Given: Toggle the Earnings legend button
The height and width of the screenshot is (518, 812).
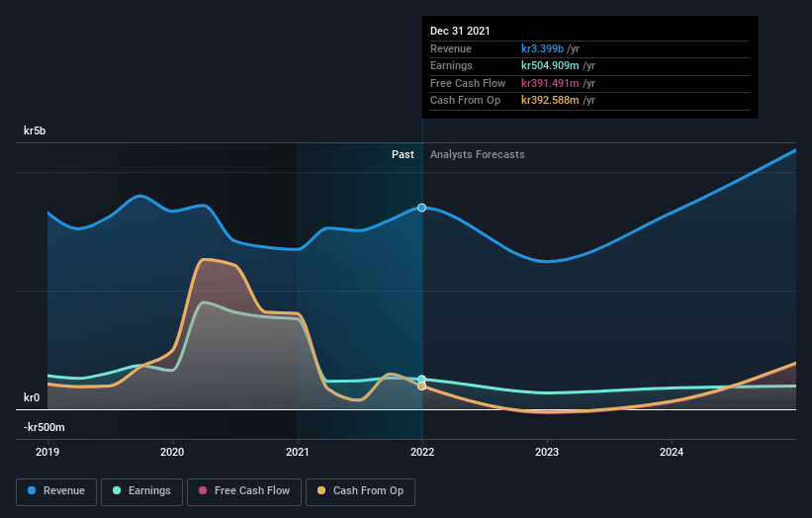Looking at the screenshot, I should pyautogui.click(x=141, y=491).
